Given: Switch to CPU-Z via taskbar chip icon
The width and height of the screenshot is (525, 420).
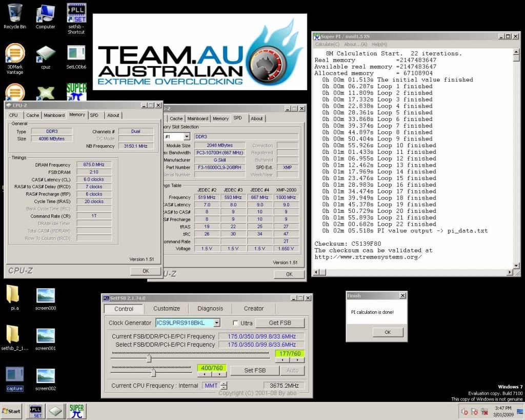Looking at the screenshot, I should [x=55, y=411].
